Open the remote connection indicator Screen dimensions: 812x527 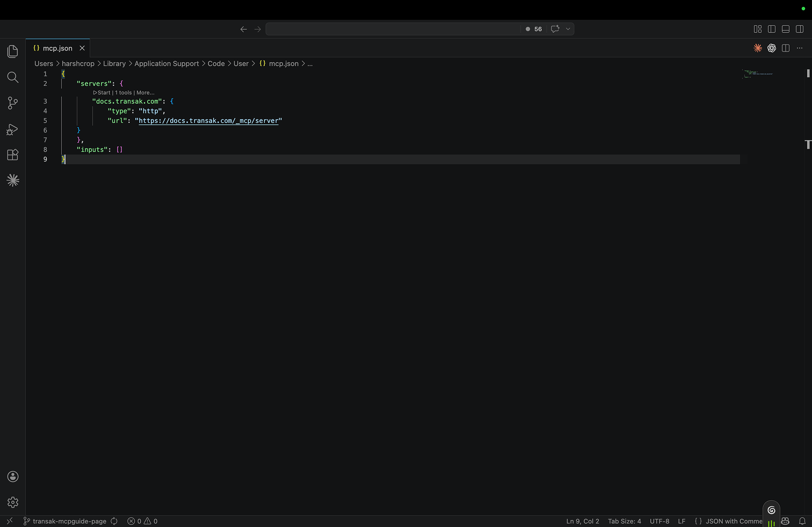point(9,521)
